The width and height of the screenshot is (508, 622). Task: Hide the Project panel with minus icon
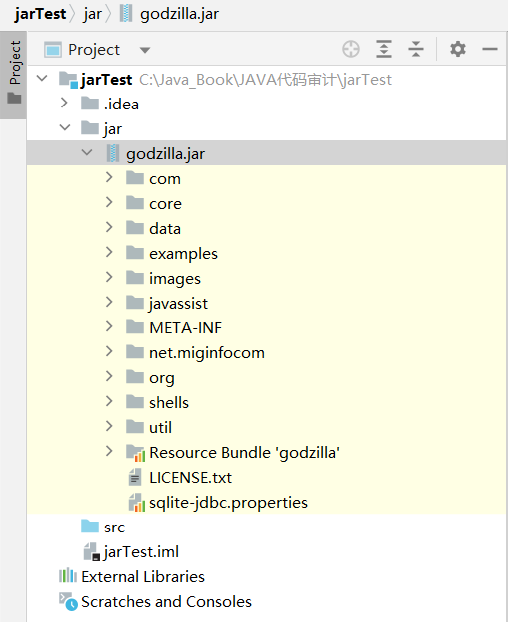pos(490,49)
